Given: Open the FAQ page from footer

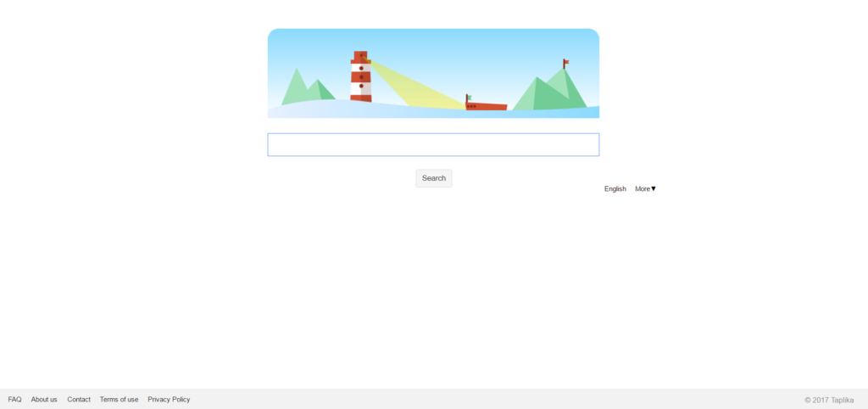Looking at the screenshot, I should point(15,400).
